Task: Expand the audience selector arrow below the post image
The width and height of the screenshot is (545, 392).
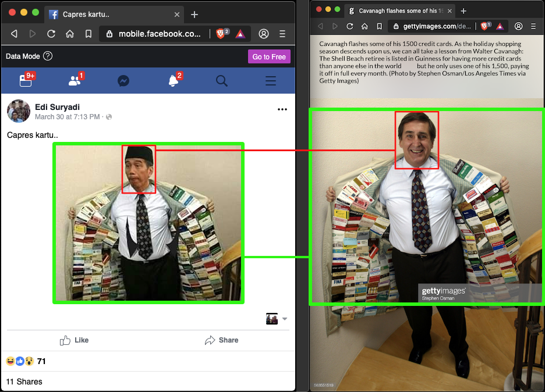Action: point(285,319)
